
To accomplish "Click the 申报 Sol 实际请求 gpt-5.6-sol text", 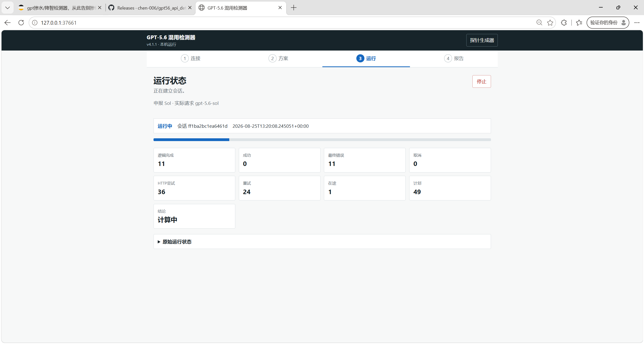I will point(186,103).
